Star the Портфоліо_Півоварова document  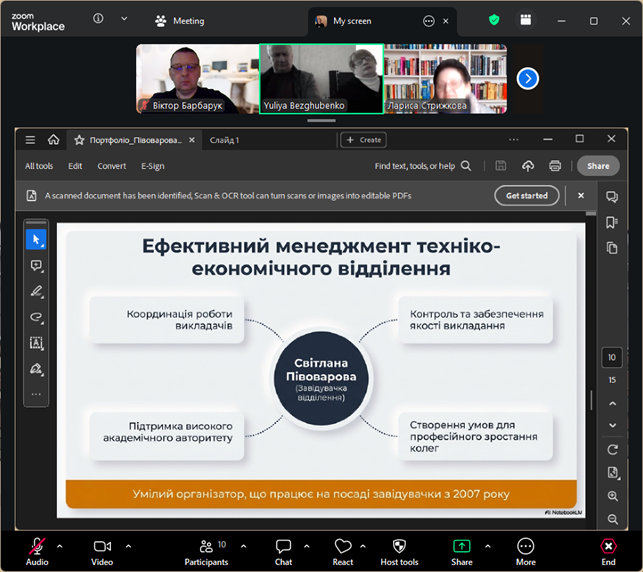(x=79, y=140)
